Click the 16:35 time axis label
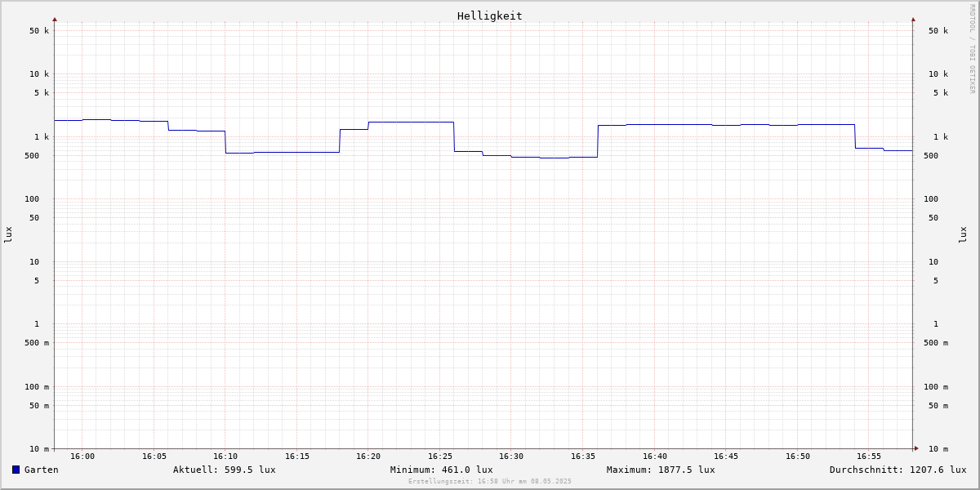 583,457
